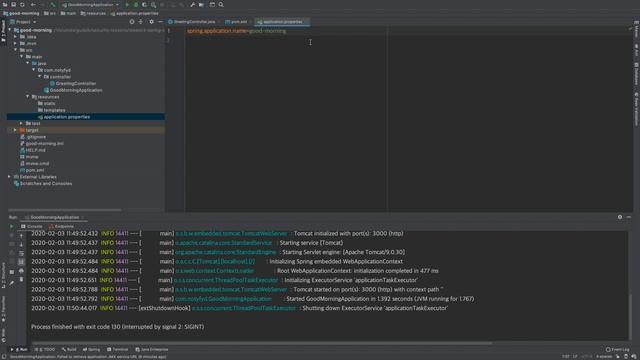This screenshot has height=360, width=640.
Task: Open Settings via the wrench icon
Action: (x=192, y=4)
